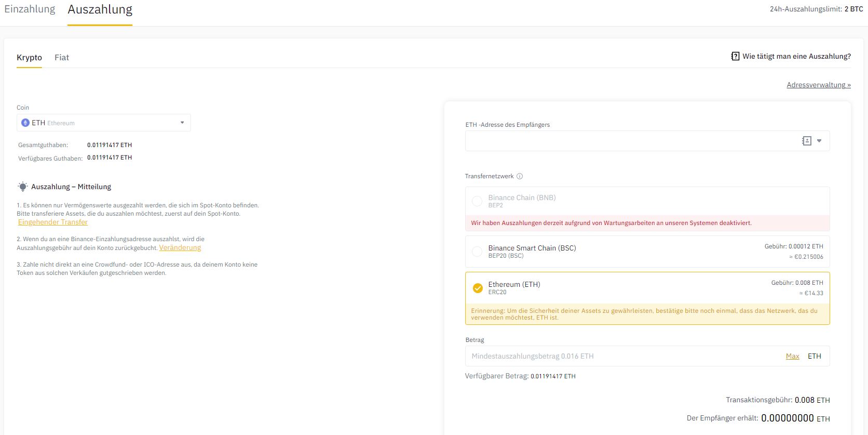
Task: Click the Verfügbares Guthaben value
Action: pos(110,157)
